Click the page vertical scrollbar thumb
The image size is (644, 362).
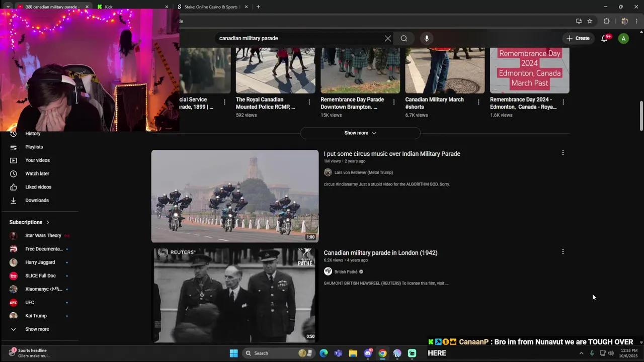[x=641, y=116]
